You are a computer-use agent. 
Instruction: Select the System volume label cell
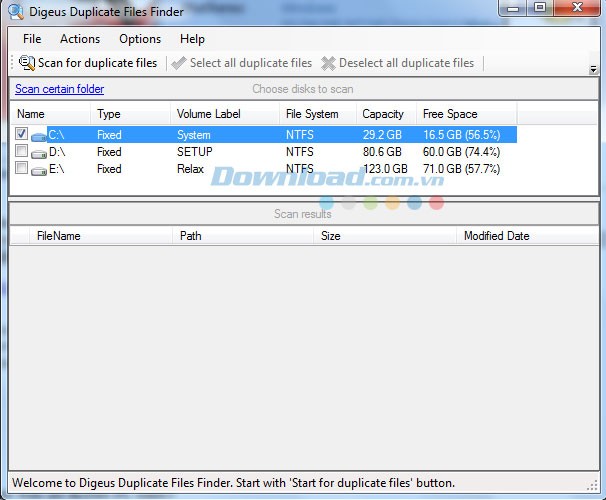(x=194, y=135)
